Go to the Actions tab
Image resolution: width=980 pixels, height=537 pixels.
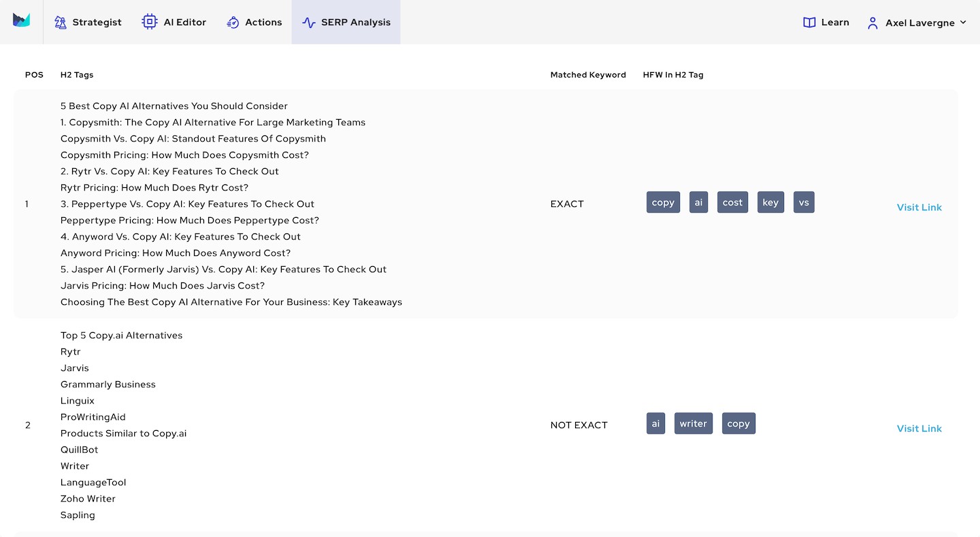point(255,22)
